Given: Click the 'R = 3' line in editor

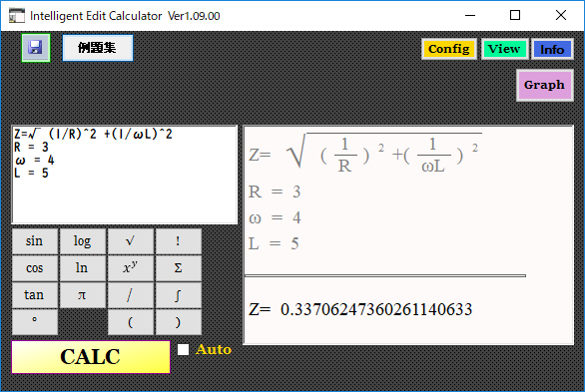Looking at the screenshot, I should tap(31, 148).
